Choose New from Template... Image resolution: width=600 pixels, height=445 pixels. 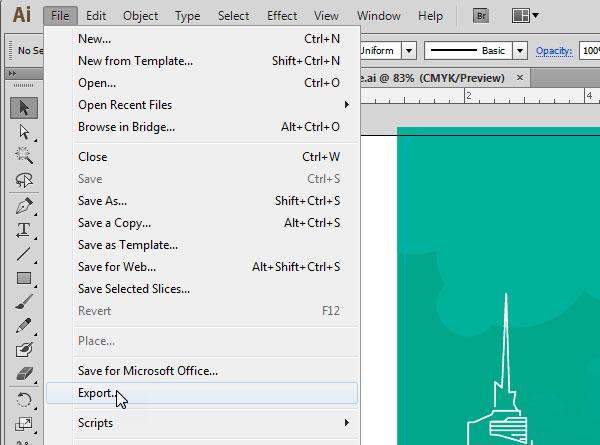[202, 61]
